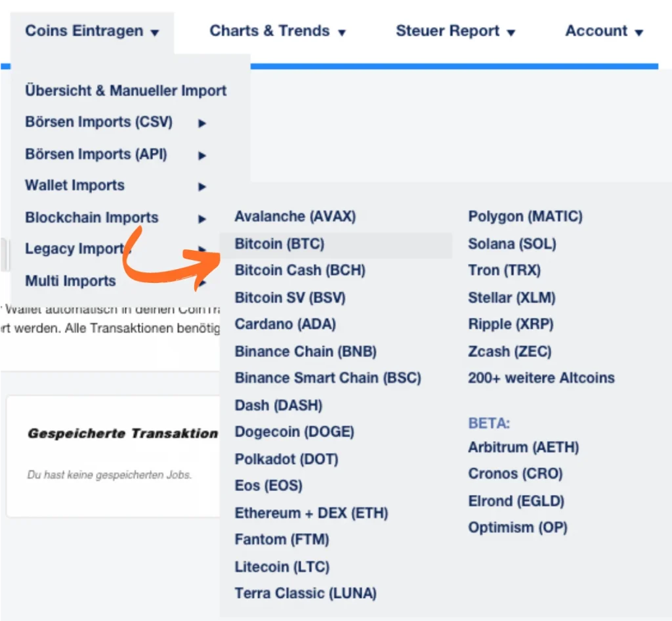Expand Börsen Imports (API) submenu arrow
672x621 pixels.
[x=202, y=155]
